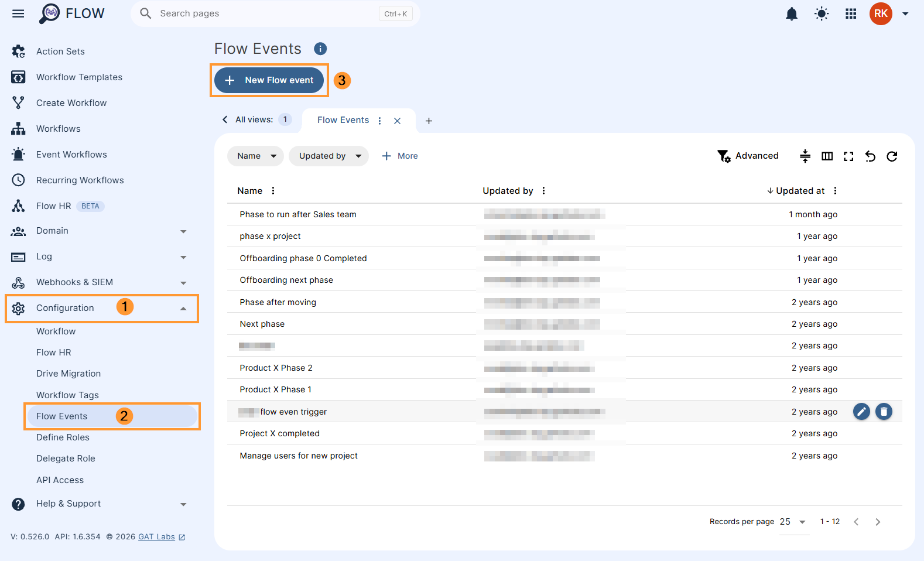924x561 pixels.
Task: Select the Flow Events view tab
Action: point(343,120)
